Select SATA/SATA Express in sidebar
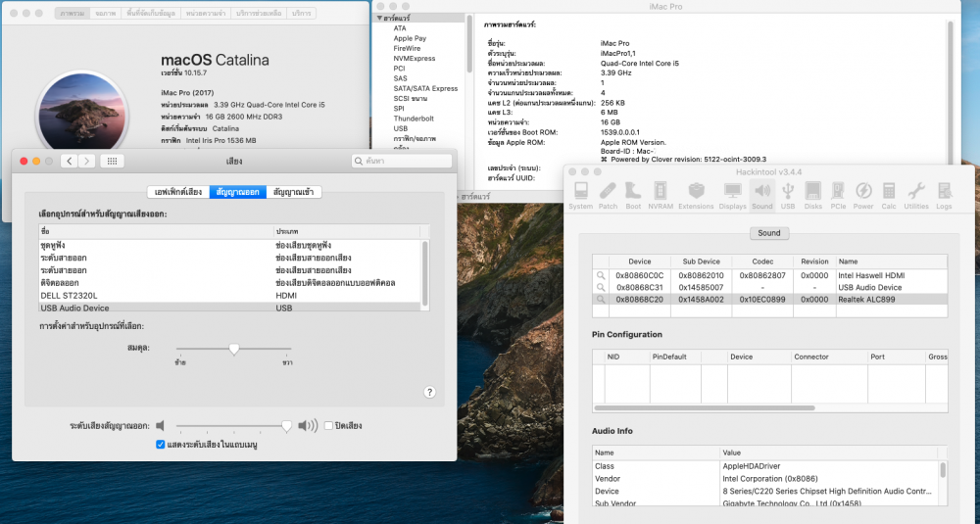This screenshot has height=524, width=980. coord(425,88)
